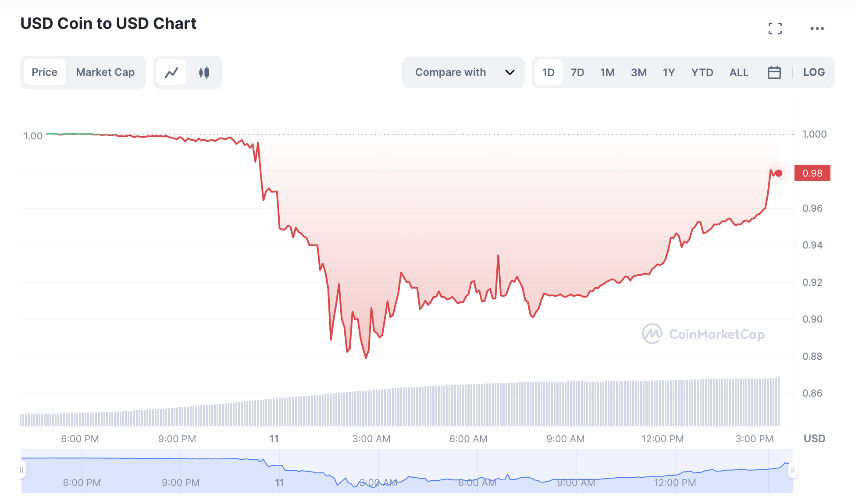Switch to Market Cap view
Screen dimensions: 855x504
tap(105, 72)
